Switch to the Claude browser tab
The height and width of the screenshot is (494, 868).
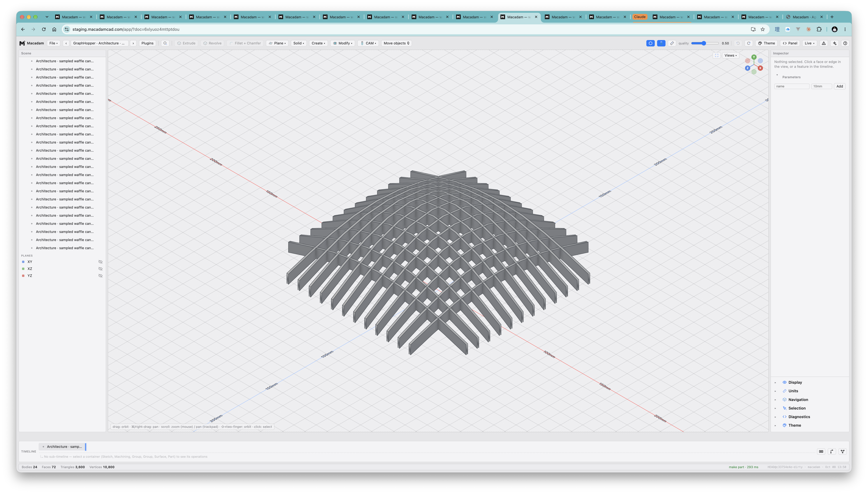tap(640, 17)
